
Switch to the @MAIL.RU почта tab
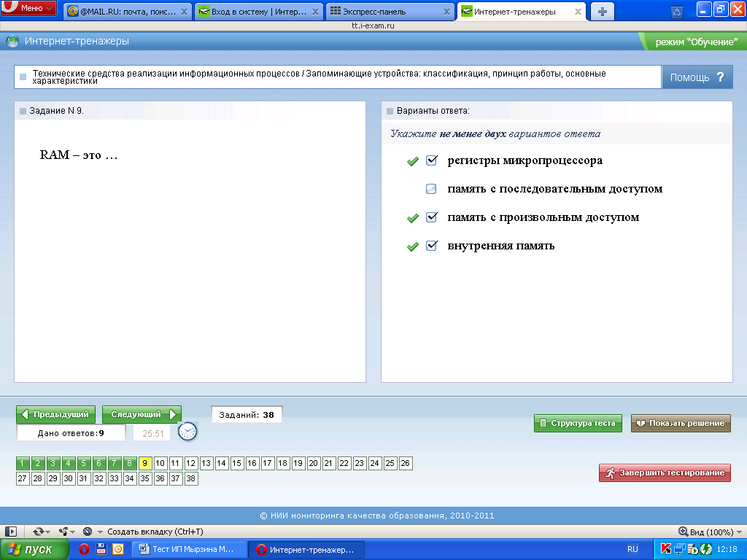pyautogui.click(x=127, y=12)
